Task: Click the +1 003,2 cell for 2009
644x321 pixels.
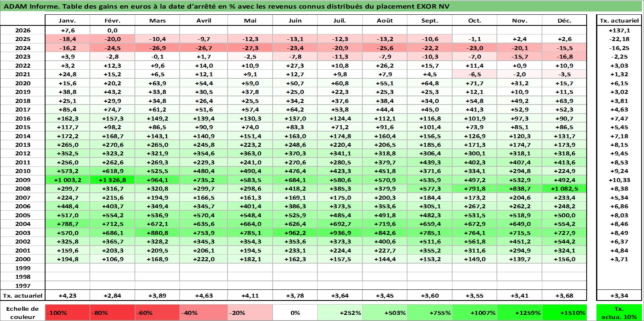Action: point(67,180)
